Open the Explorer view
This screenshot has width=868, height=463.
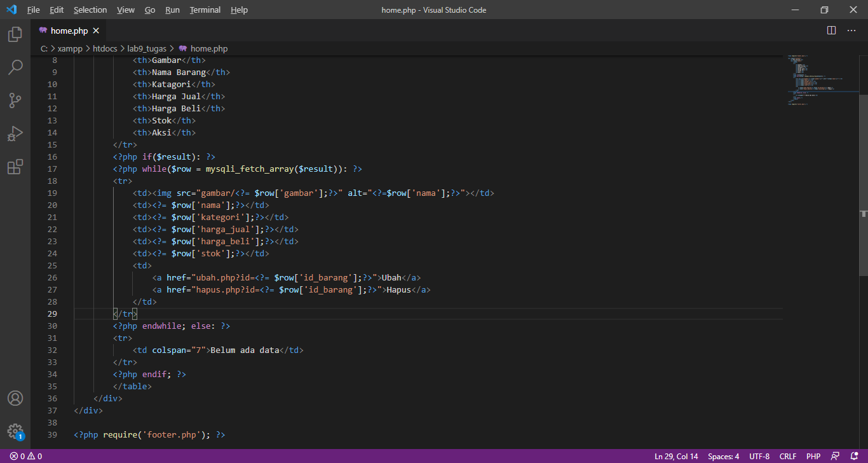click(15, 34)
